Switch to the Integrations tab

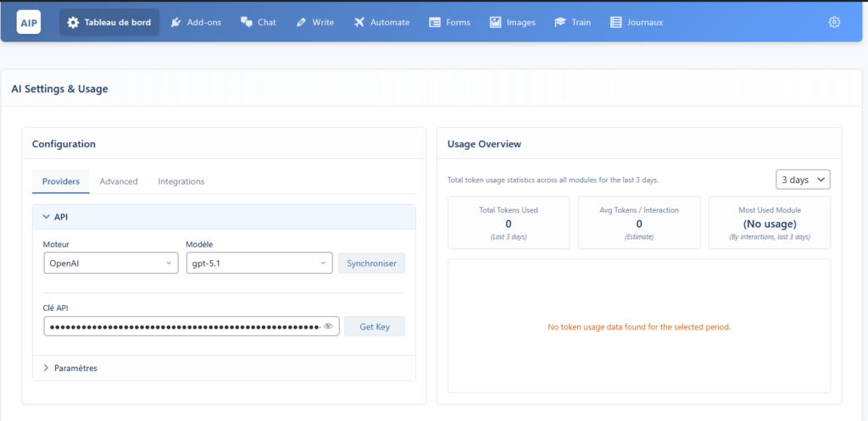181,181
